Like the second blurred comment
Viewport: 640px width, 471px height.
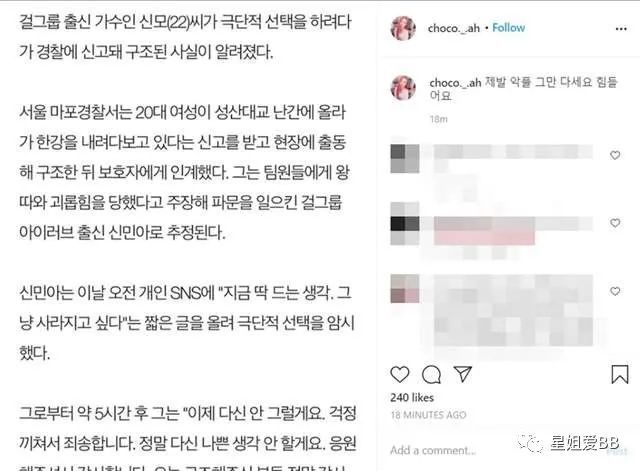pos(615,223)
